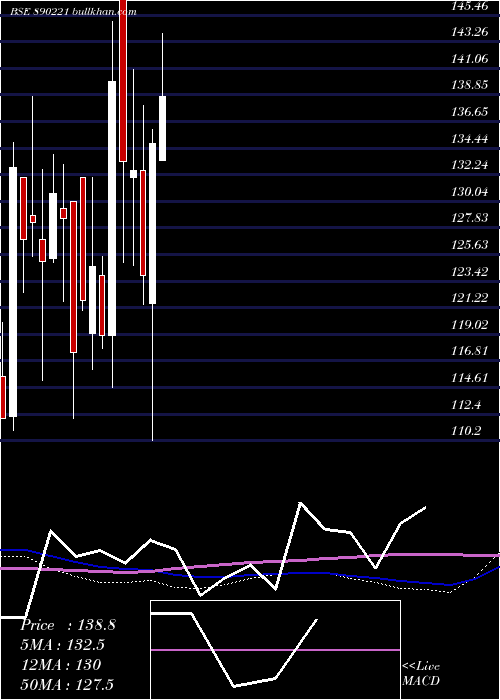Click the '12MA : 130' readout
This screenshot has height=700, width=500.
(x=61, y=665)
